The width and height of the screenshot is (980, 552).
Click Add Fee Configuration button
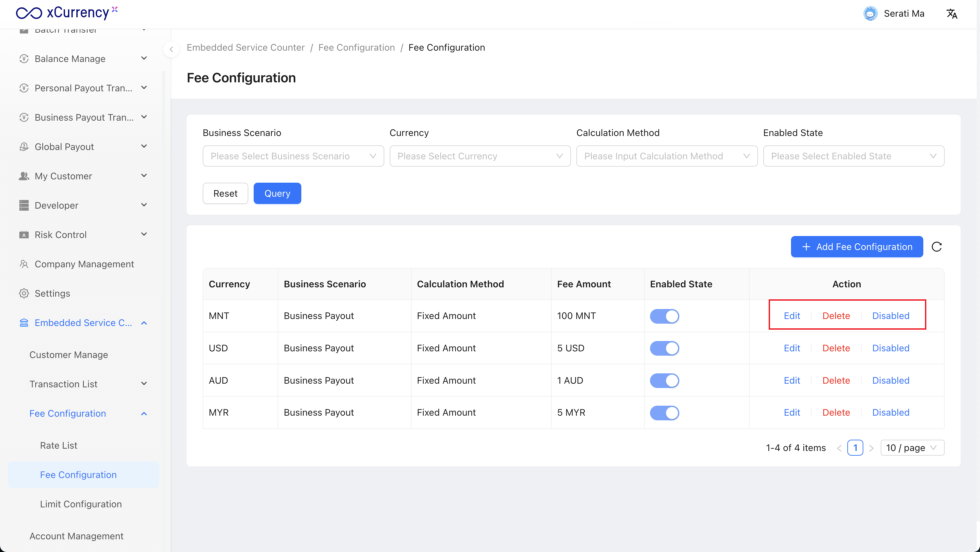pos(857,247)
